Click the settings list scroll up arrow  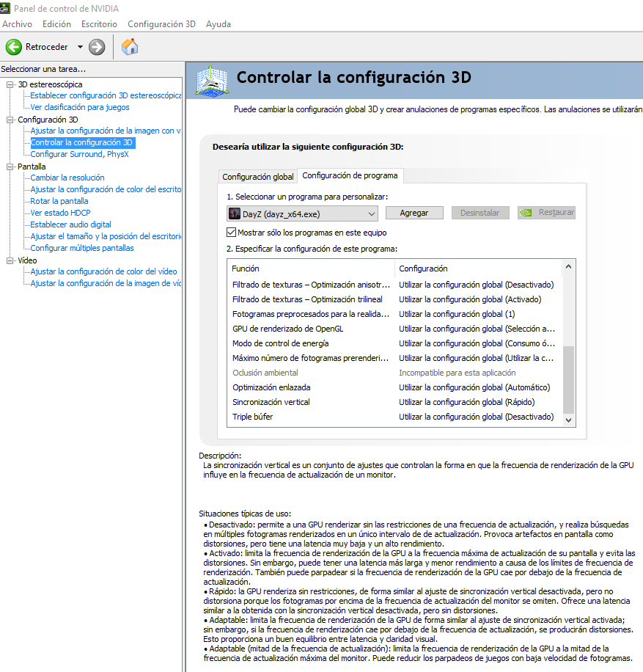tap(568, 266)
